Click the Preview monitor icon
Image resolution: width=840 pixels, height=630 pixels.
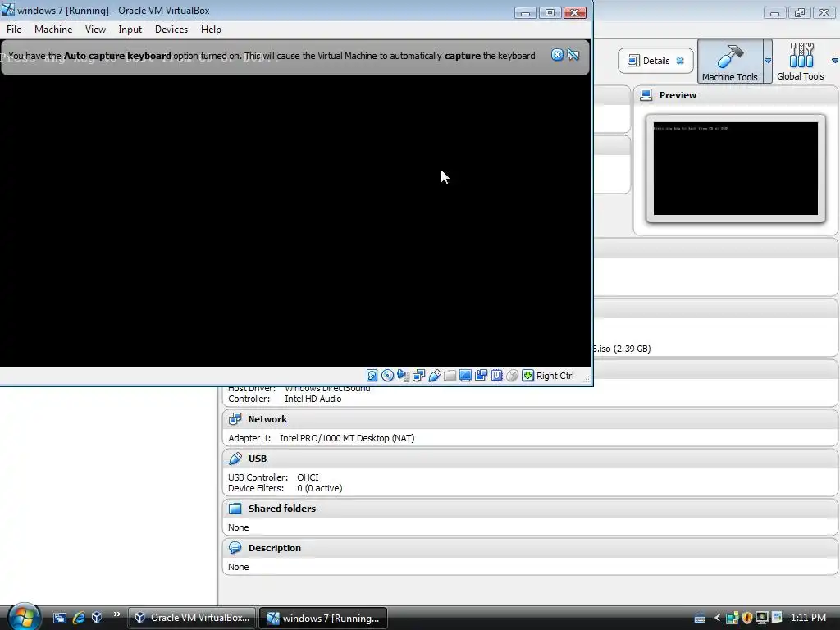646,95
